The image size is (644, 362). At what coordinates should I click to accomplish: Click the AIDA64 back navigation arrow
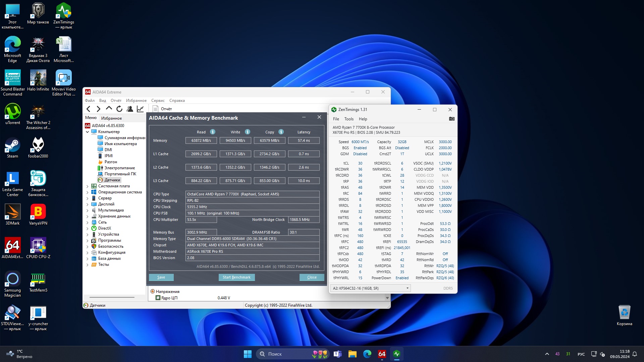pyautogui.click(x=89, y=109)
